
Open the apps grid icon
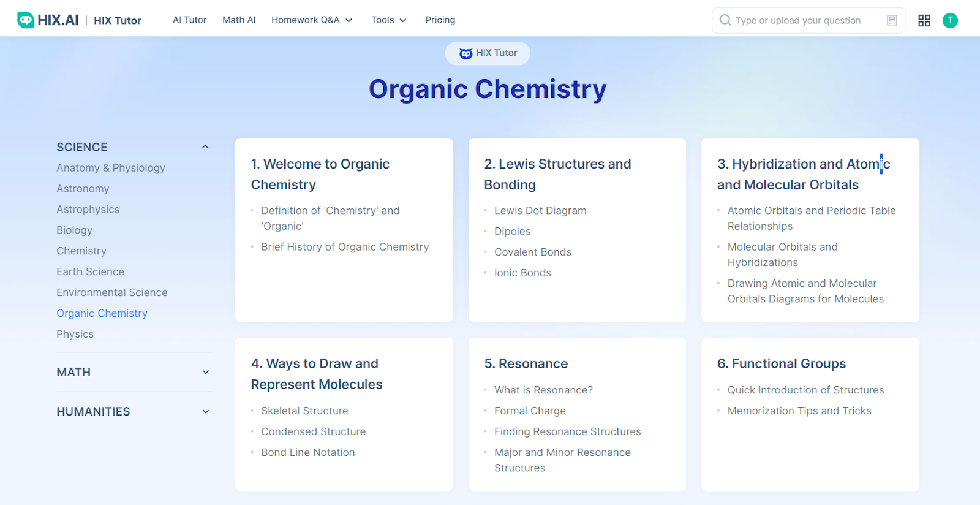(x=924, y=20)
